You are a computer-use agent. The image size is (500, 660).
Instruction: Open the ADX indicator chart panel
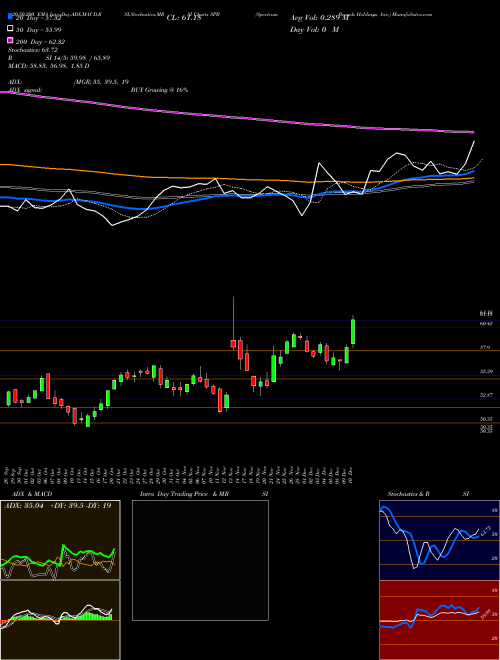coord(60,540)
